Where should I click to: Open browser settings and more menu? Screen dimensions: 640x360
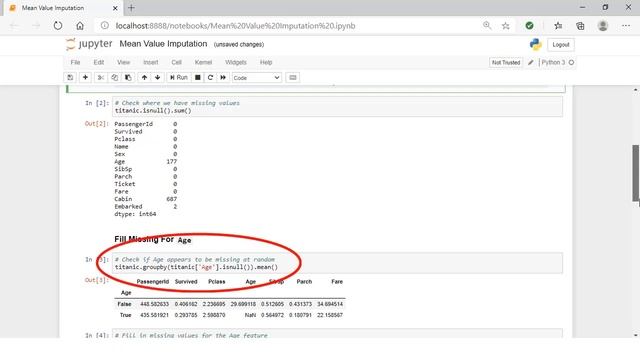626,26
